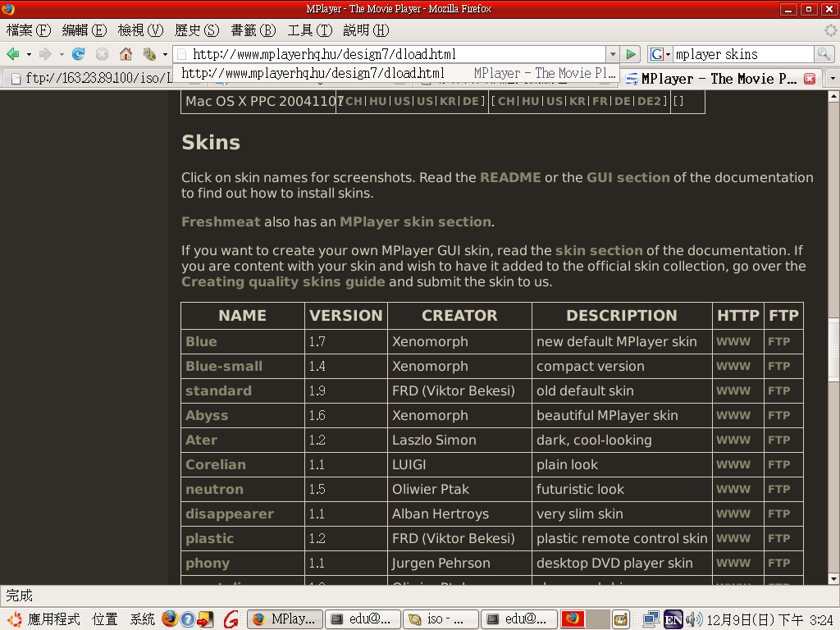
Task: Click the green Go arrow button
Action: pyautogui.click(x=631, y=54)
